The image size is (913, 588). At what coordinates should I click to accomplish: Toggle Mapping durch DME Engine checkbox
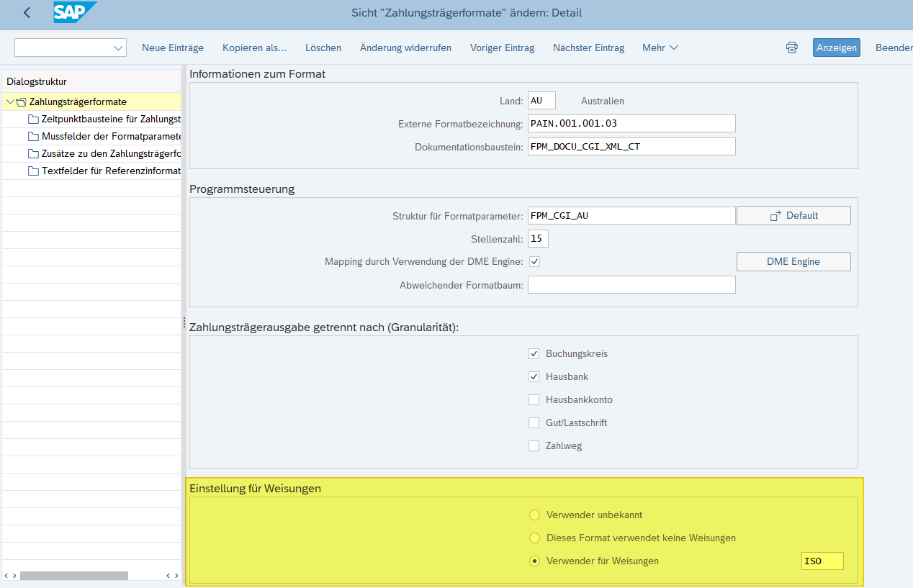[x=534, y=261]
